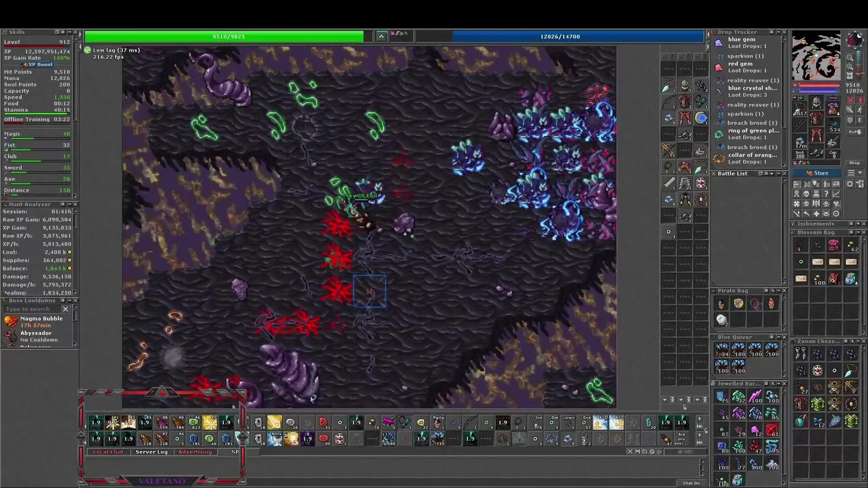
Task: Switch to Local Chat tab
Action: click(x=108, y=451)
